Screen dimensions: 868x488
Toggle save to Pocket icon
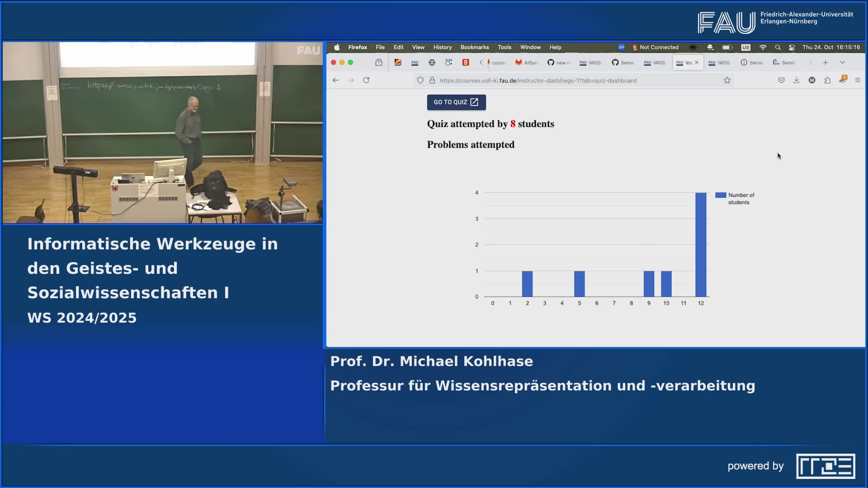(781, 80)
